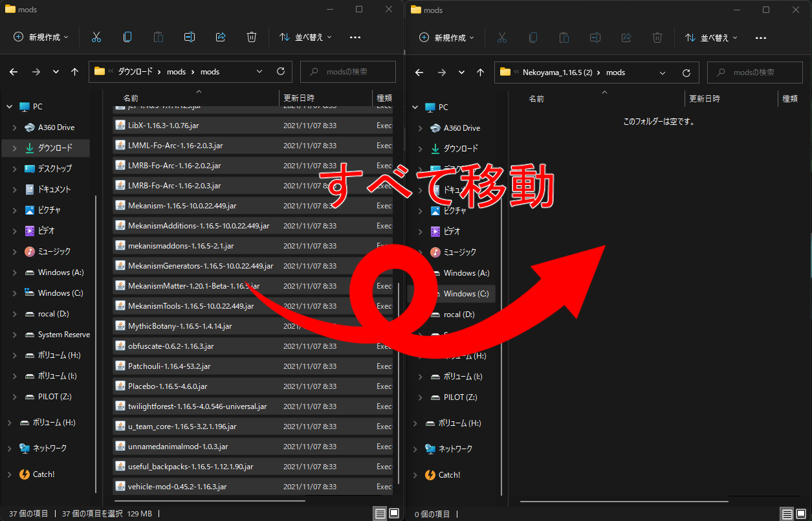Expand rocal (D:) in the jar-list window sidebar

click(14, 314)
